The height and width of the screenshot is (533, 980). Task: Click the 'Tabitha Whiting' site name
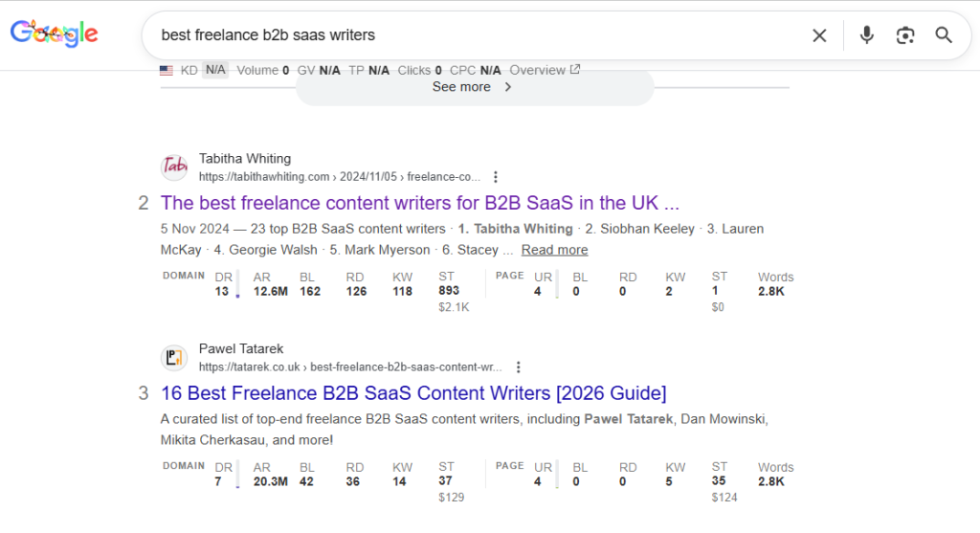click(245, 159)
